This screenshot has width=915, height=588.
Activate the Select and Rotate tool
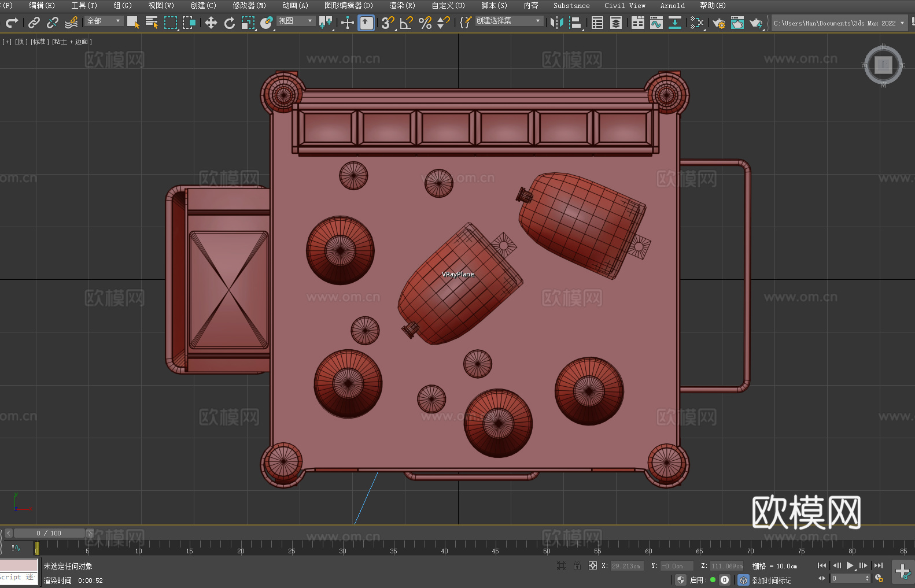point(230,23)
